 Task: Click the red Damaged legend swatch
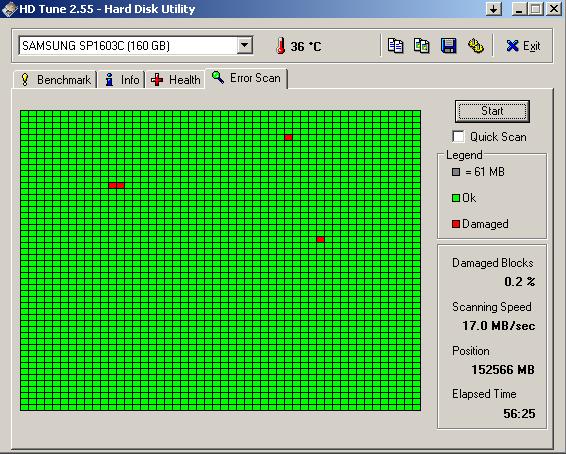[x=456, y=224]
